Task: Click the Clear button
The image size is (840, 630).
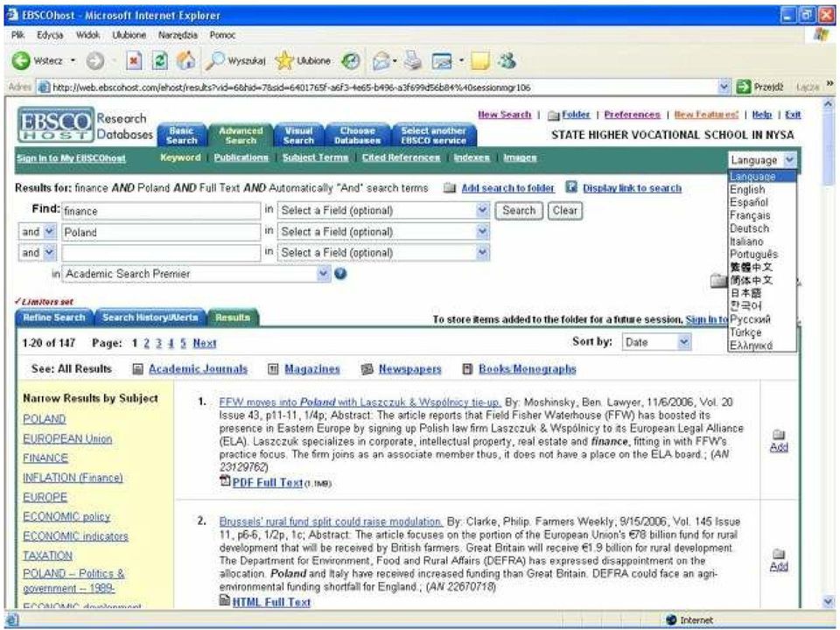Action: 564,211
